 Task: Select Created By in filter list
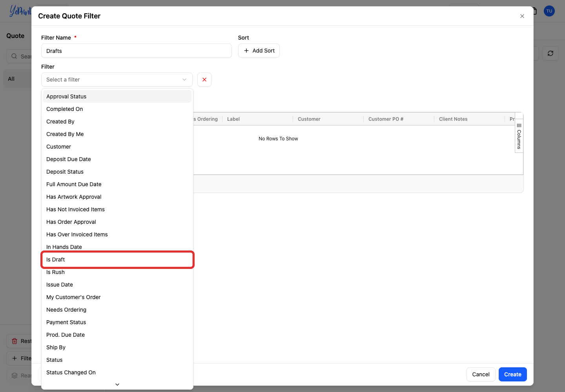click(117, 122)
